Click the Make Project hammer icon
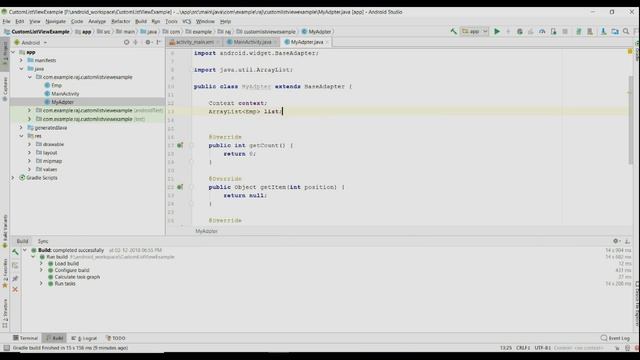Viewport: 640px width, 360px height. (453, 31)
